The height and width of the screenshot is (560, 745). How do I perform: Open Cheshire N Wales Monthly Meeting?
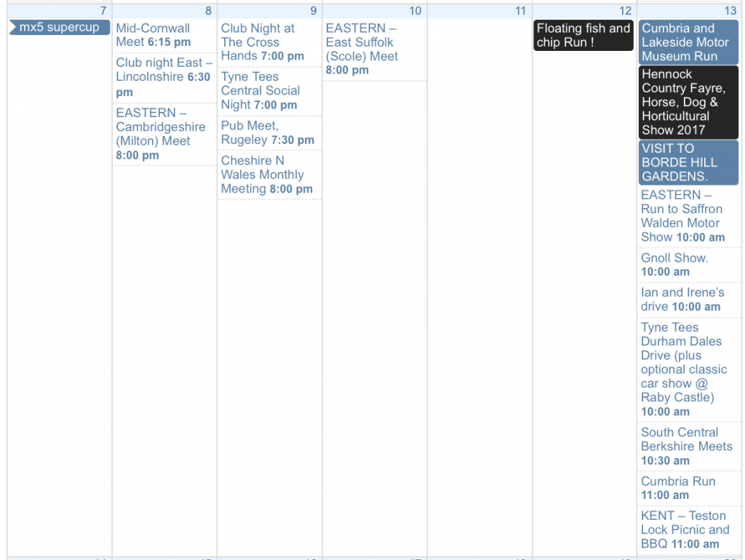point(266,175)
